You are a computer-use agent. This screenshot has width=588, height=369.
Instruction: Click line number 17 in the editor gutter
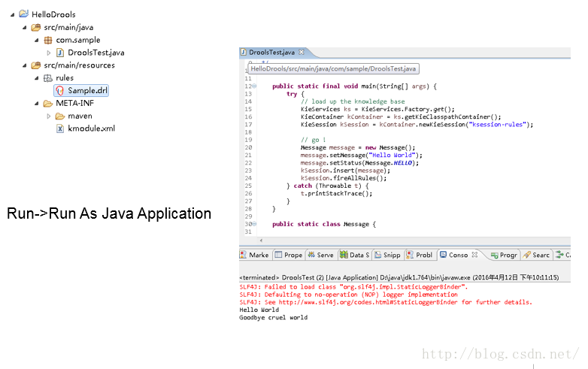(248, 124)
